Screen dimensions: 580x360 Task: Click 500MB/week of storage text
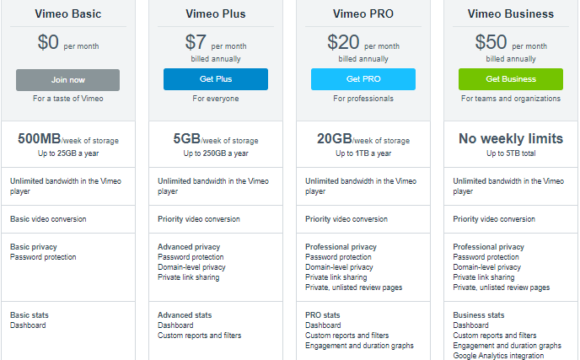click(68, 139)
